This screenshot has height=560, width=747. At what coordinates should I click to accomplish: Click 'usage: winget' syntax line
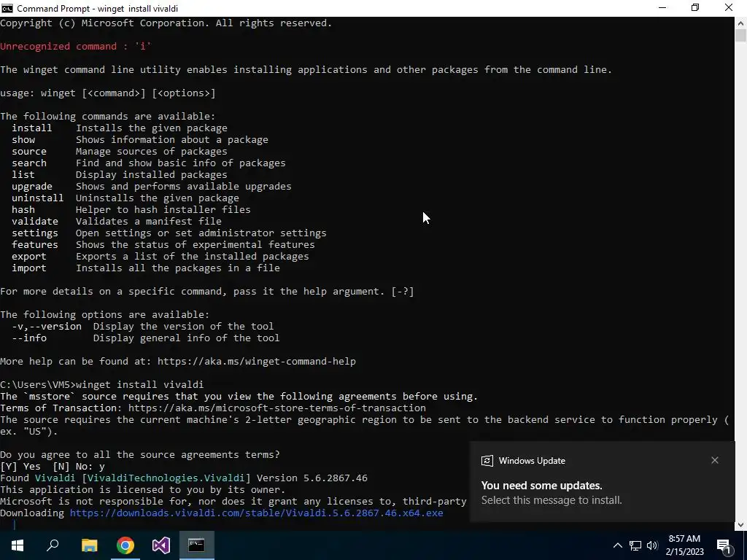click(108, 93)
